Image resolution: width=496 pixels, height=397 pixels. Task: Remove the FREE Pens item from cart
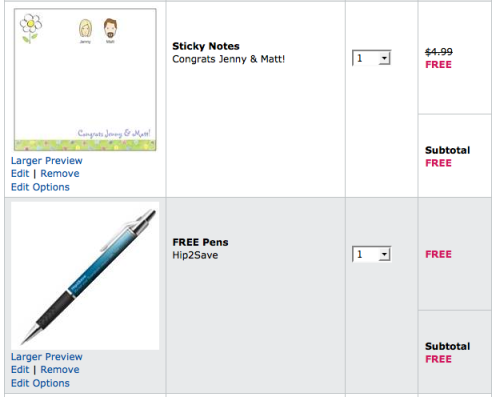click(60, 370)
